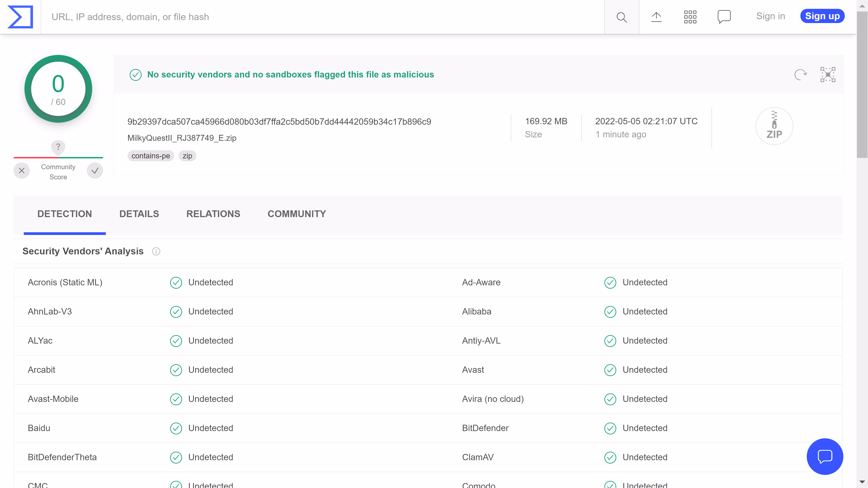868x488 pixels.
Task: Open the VirusTotal home logo
Action: pos(20,17)
